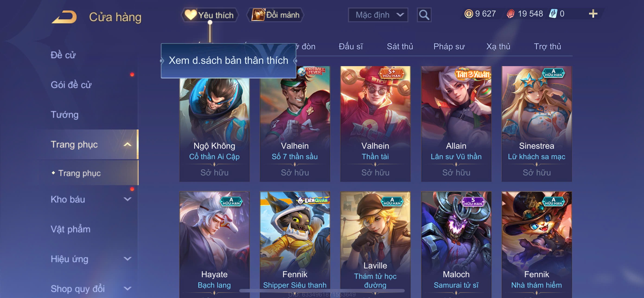Switch to the Pháp sư tab
This screenshot has height=298, width=644.
coord(449,47)
